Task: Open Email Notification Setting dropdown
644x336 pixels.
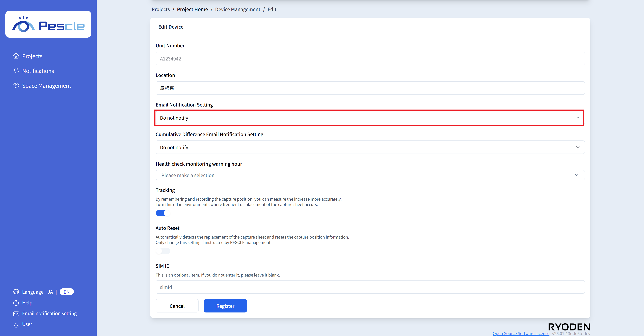Action: (369, 118)
